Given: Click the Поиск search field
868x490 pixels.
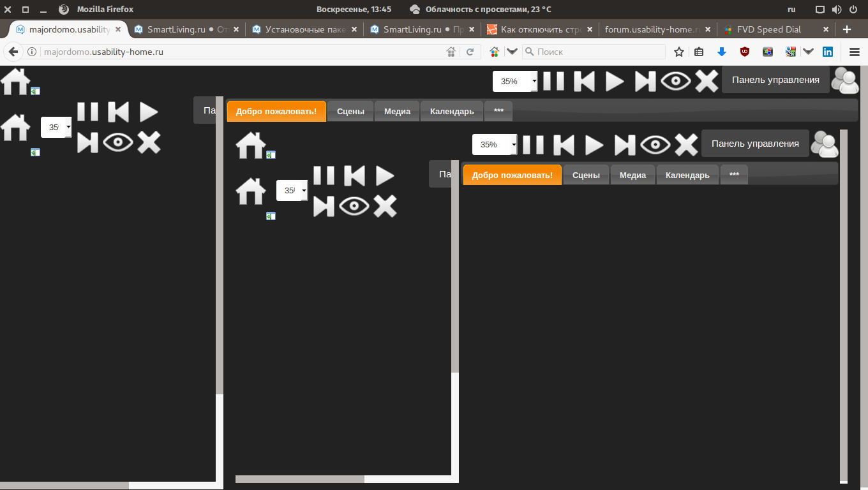Looking at the screenshot, I should [x=594, y=52].
